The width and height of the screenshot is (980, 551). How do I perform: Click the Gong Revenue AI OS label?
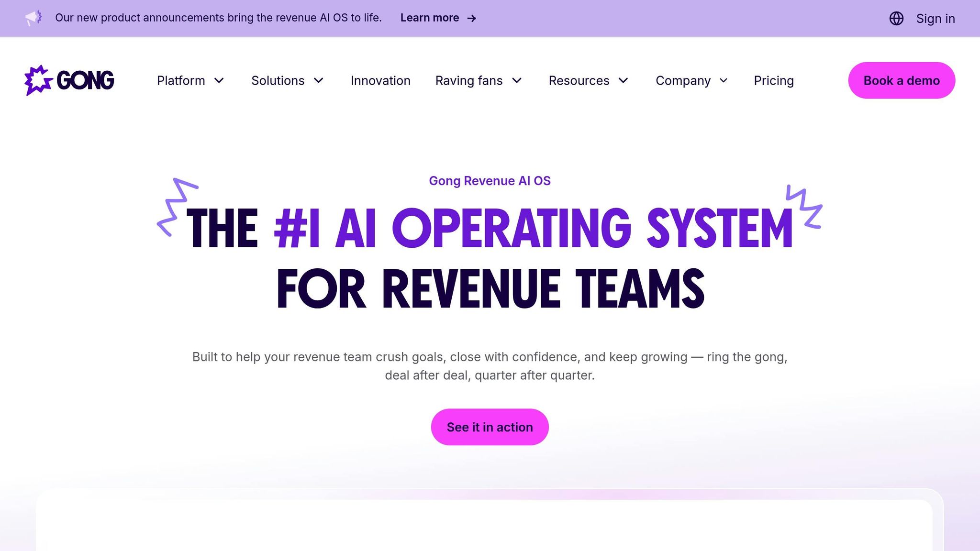[x=490, y=181]
